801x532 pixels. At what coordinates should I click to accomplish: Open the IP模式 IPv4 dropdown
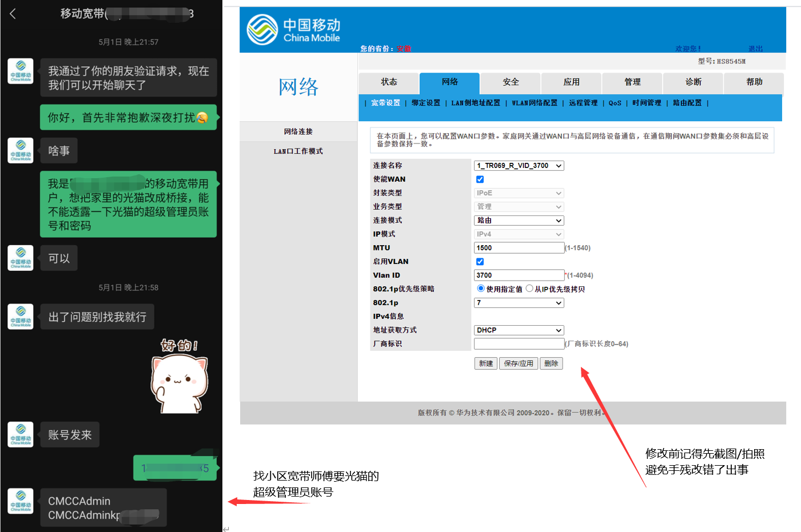click(519, 234)
